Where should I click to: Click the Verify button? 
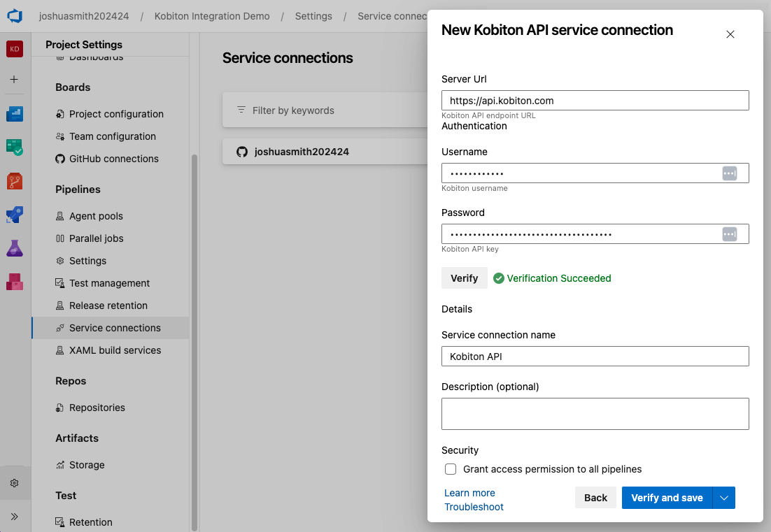click(464, 278)
